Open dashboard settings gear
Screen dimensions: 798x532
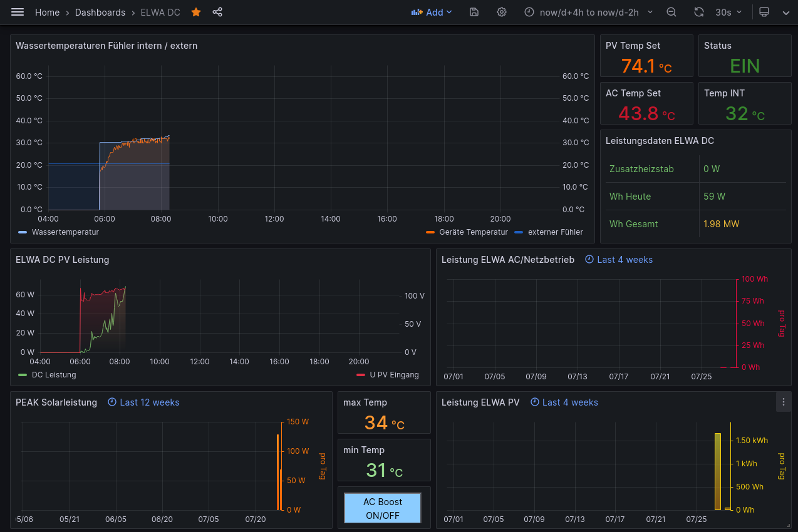click(x=502, y=13)
